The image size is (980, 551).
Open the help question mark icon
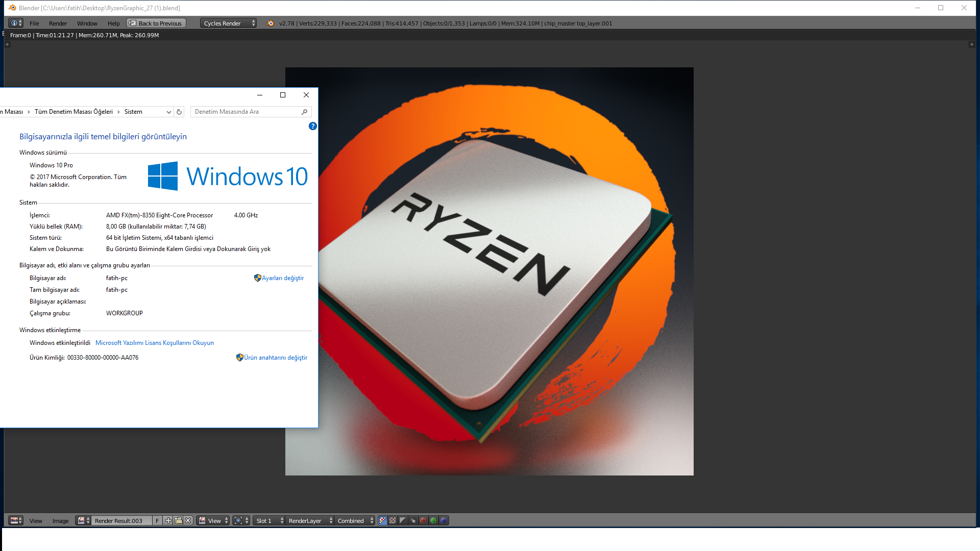[x=313, y=126]
